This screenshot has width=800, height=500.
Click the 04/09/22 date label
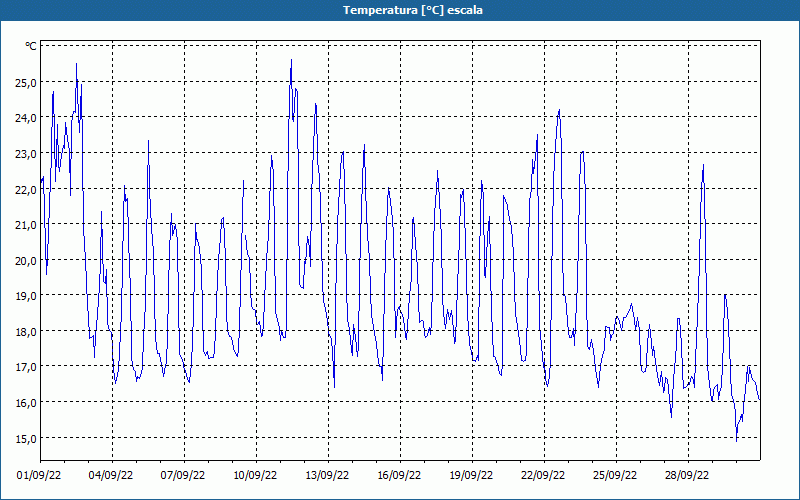(x=111, y=475)
